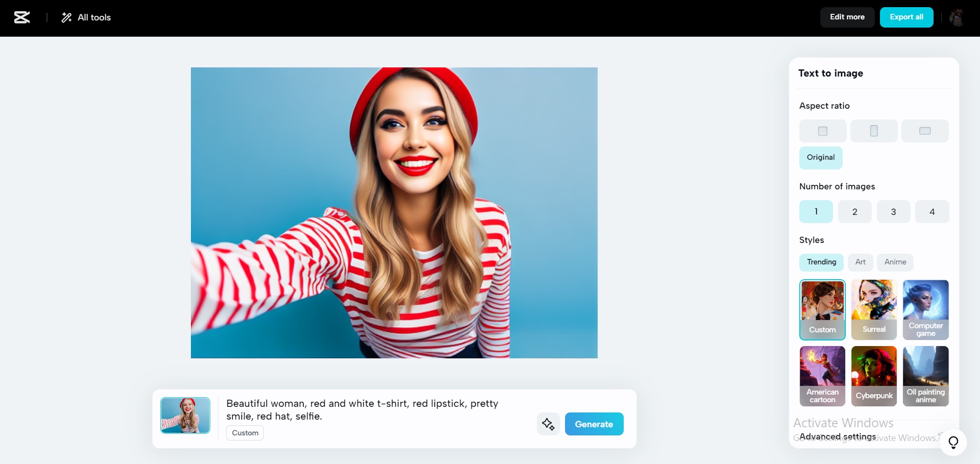The height and width of the screenshot is (464, 980).
Task: Click the Generate button
Action: tap(594, 424)
